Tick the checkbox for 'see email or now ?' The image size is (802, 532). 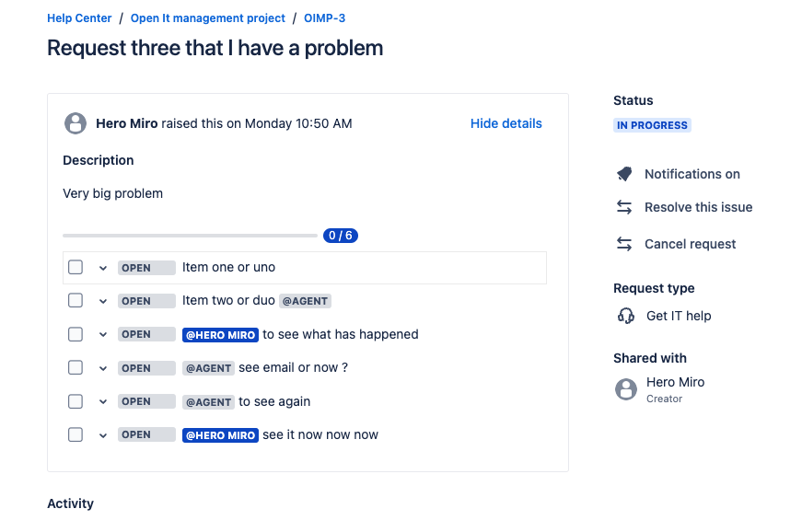(76, 368)
